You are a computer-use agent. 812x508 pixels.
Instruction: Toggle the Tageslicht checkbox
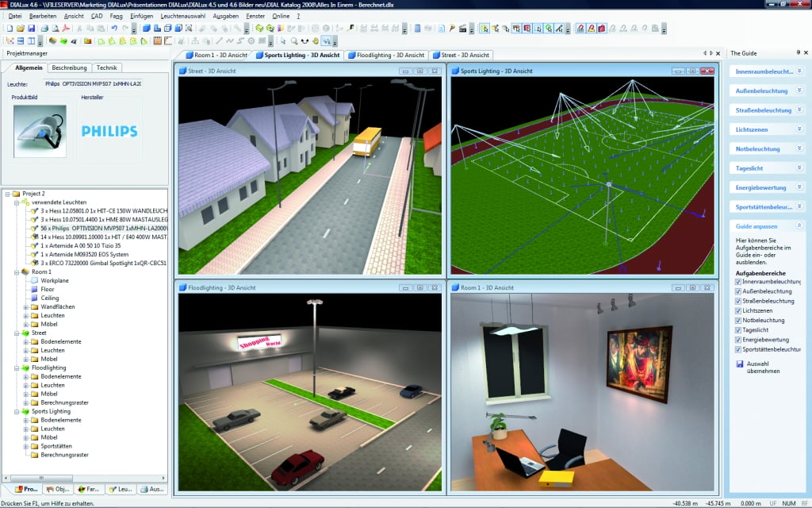(x=738, y=329)
